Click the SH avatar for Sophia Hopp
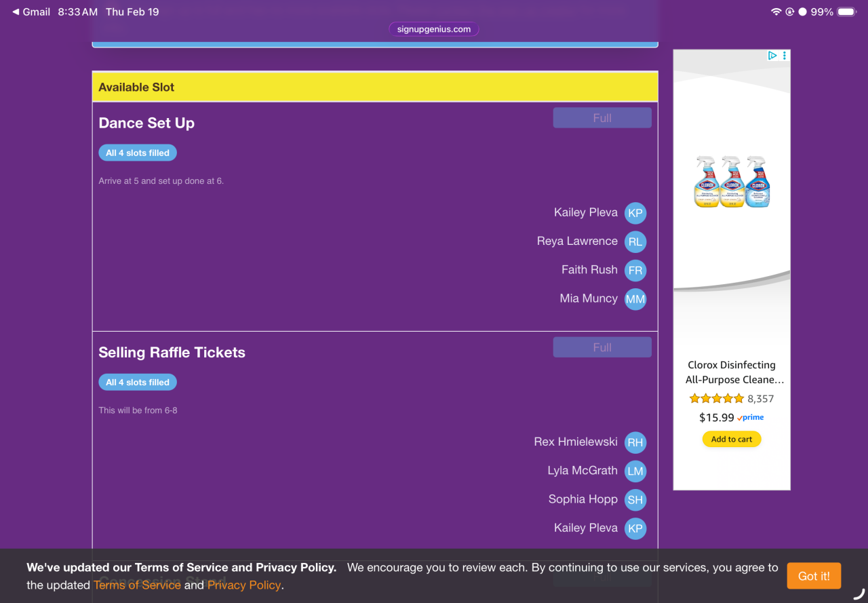 tap(635, 500)
